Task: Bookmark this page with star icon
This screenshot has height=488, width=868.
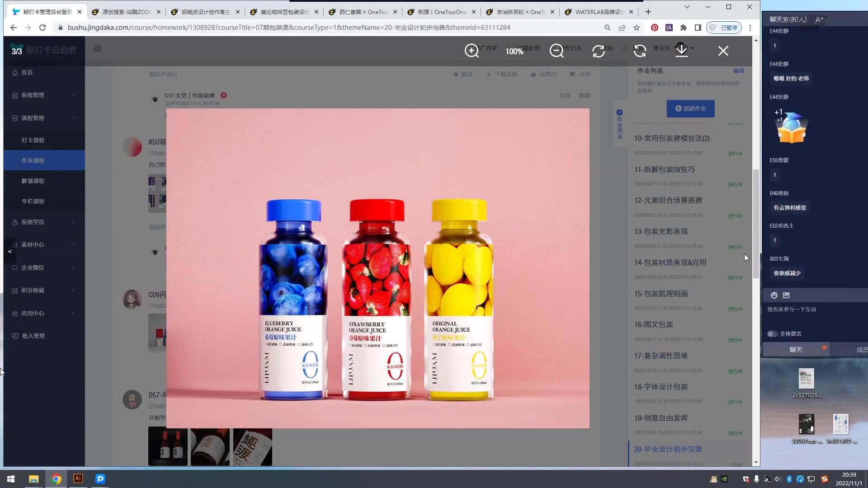Action: click(x=637, y=28)
